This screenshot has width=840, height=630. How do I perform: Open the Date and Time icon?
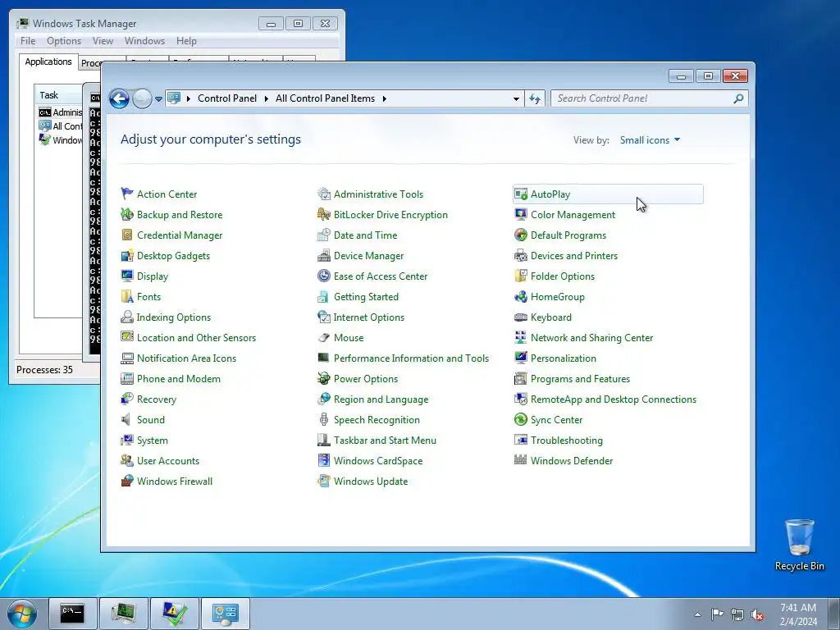click(x=323, y=235)
